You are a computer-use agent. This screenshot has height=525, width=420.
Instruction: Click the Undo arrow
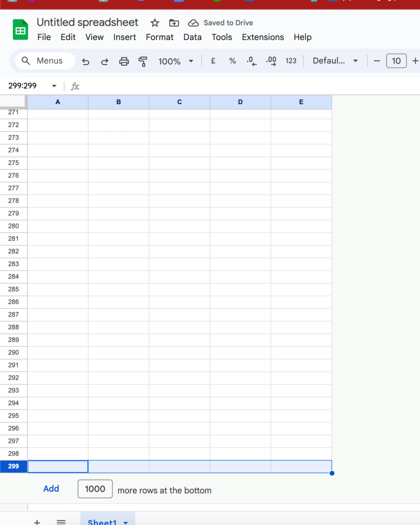tap(86, 61)
